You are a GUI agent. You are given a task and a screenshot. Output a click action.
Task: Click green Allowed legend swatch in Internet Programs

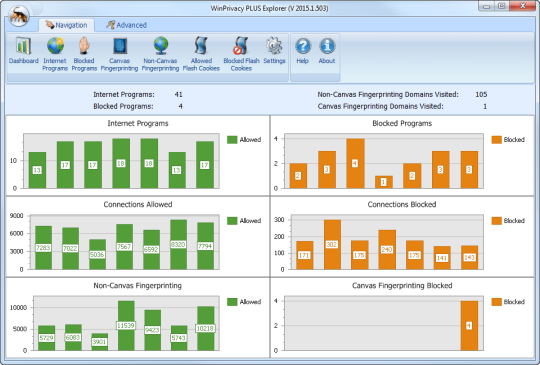coord(232,139)
